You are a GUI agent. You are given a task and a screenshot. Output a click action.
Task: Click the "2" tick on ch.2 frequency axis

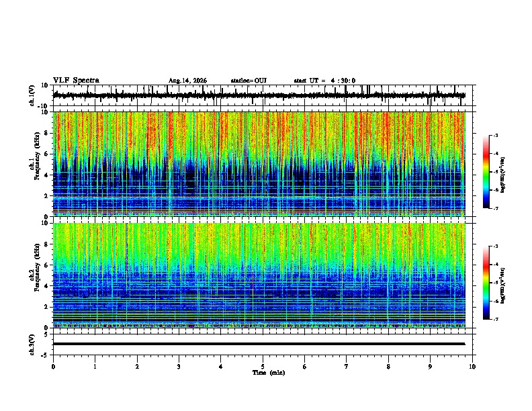click(46, 307)
